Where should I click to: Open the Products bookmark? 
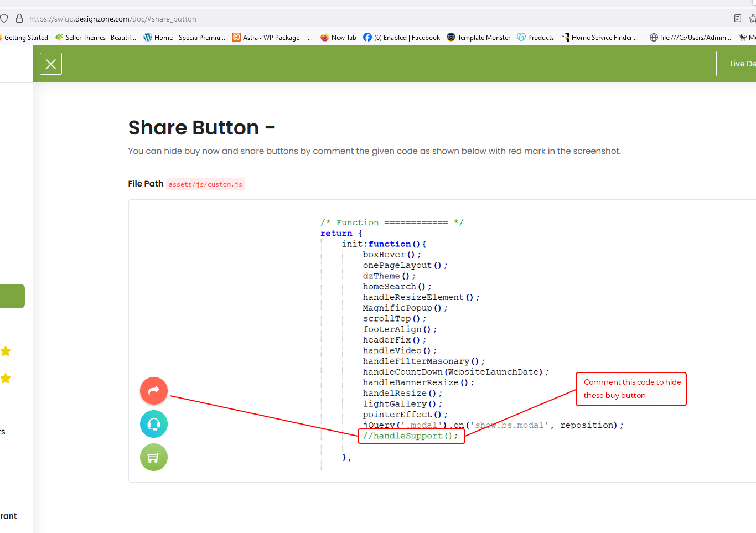coord(536,38)
